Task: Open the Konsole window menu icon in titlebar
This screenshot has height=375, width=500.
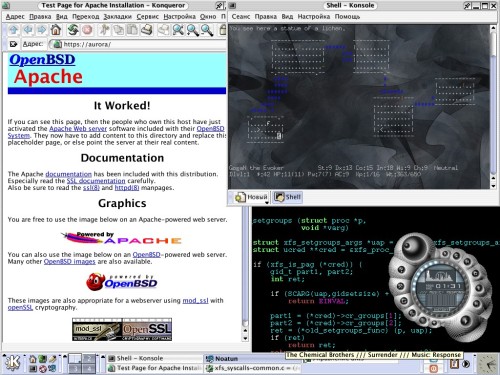Action: point(233,5)
